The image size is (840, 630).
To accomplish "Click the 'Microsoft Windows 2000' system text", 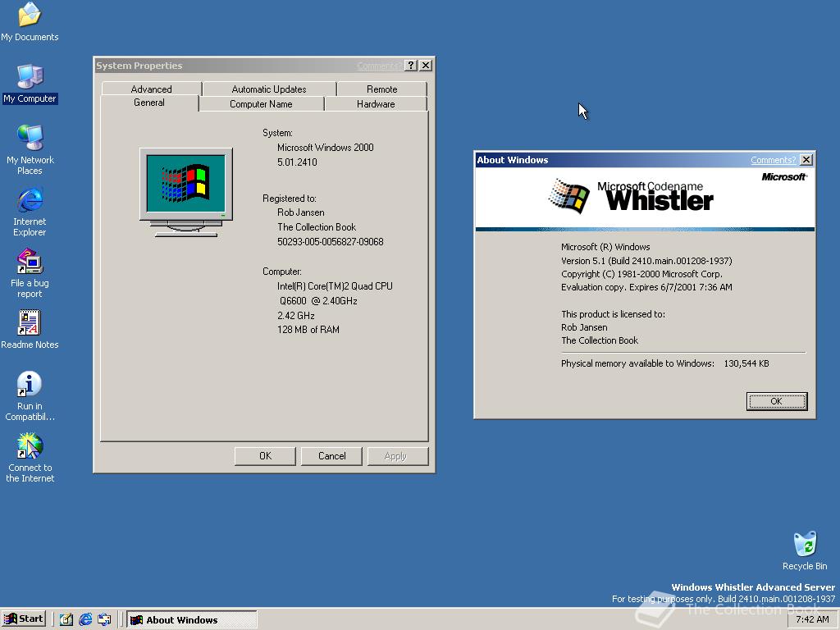I will (x=325, y=148).
